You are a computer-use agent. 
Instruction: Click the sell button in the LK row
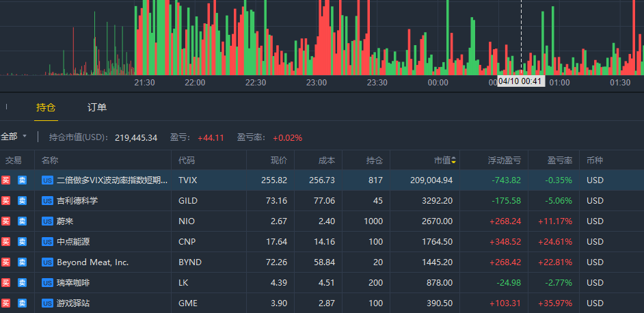tap(22, 283)
